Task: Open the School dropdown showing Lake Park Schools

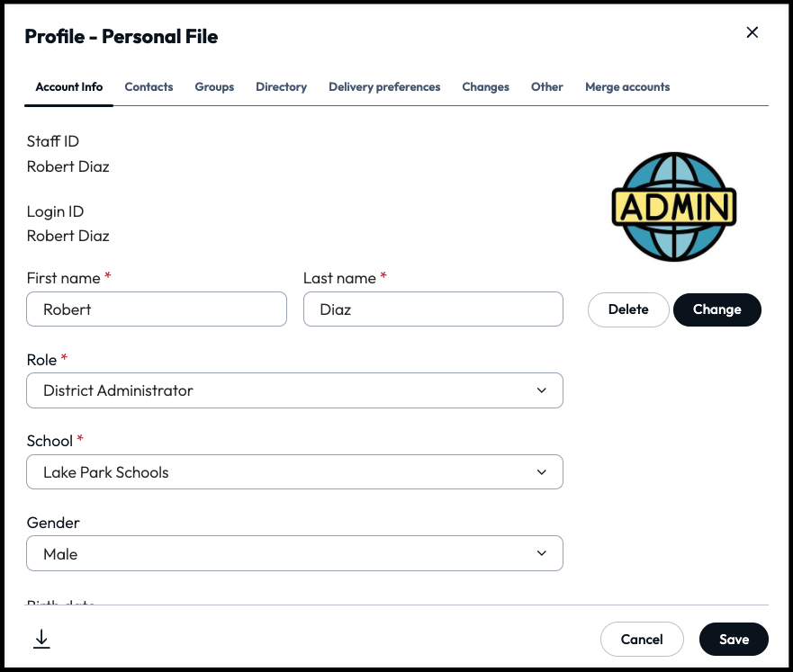Action: [294, 472]
